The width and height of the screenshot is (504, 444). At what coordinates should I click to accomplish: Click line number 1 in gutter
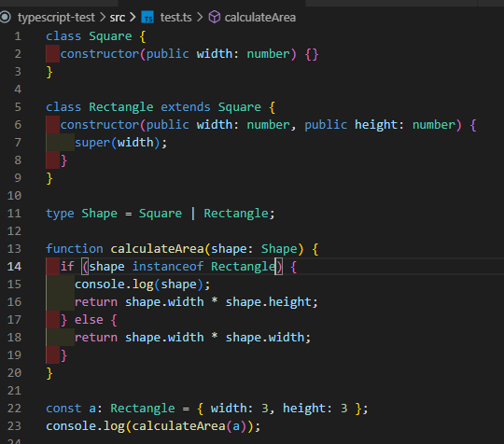(x=18, y=36)
